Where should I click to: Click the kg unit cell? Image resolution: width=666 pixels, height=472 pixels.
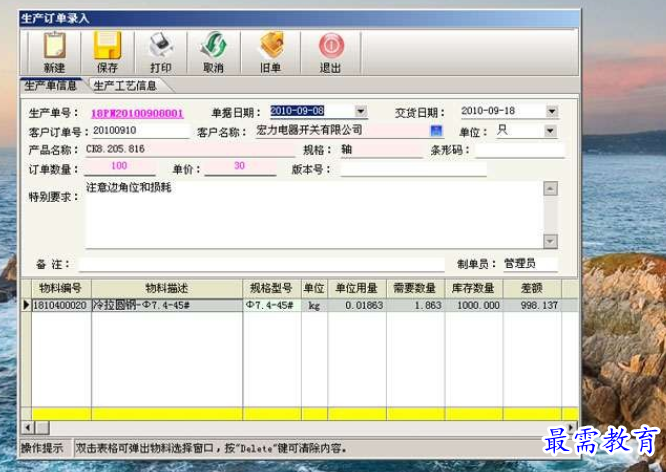click(314, 305)
